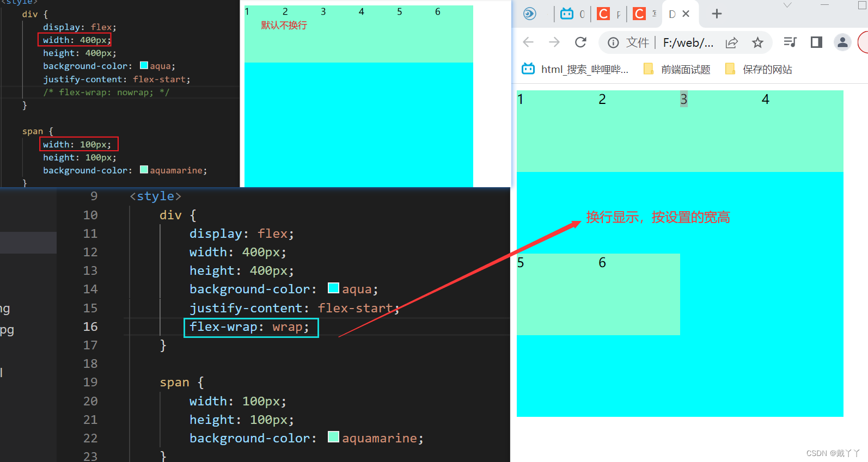The image size is (868, 462).
Task: Toggle the browser side panel
Action: click(816, 42)
